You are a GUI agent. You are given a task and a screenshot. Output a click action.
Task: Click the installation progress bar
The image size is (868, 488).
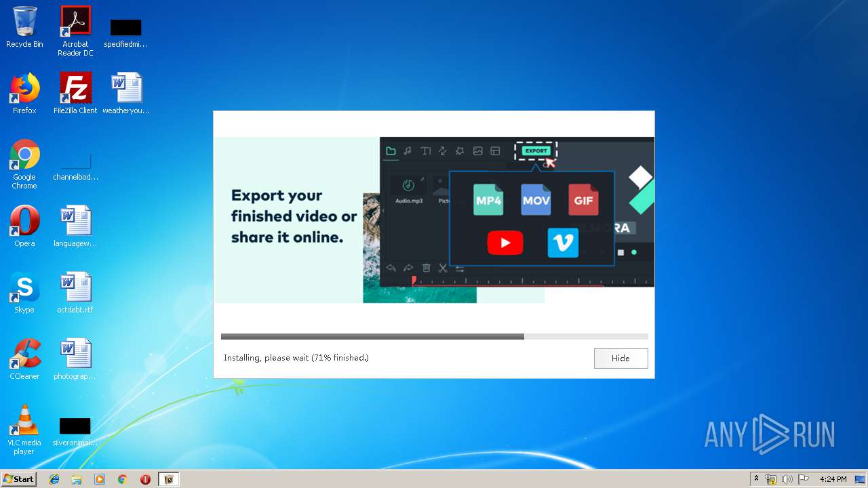pyautogui.click(x=434, y=336)
